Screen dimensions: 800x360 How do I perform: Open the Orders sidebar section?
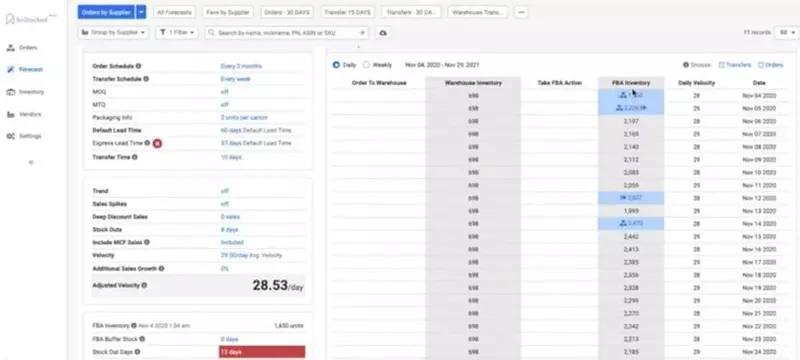(22, 47)
